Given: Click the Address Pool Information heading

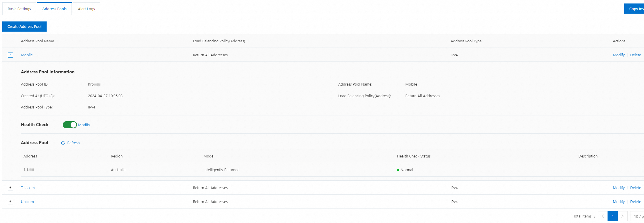Looking at the screenshot, I should (48, 72).
